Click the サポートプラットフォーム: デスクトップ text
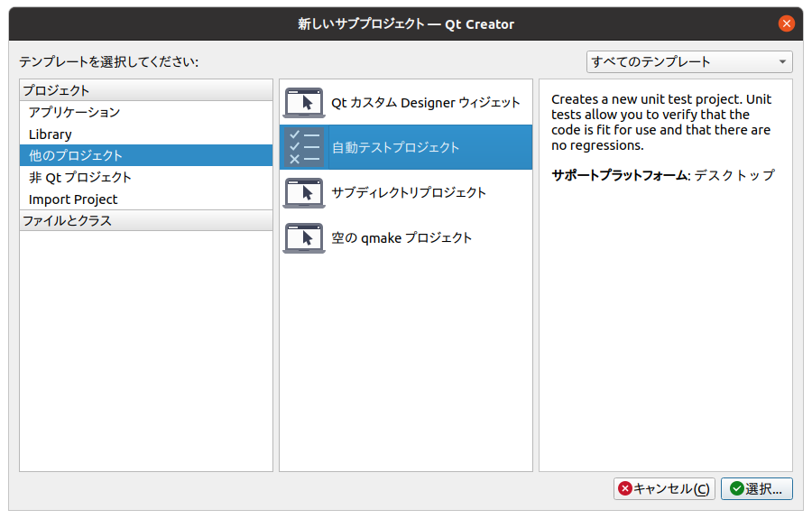This screenshot has height=519, width=812. click(x=663, y=175)
